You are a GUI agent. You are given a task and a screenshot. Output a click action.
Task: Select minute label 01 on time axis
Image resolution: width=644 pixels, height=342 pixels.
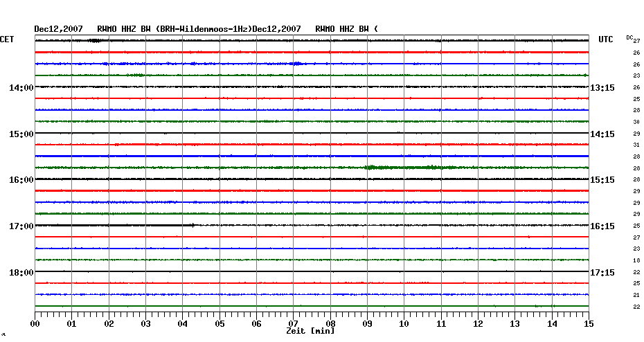[x=72, y=324]
